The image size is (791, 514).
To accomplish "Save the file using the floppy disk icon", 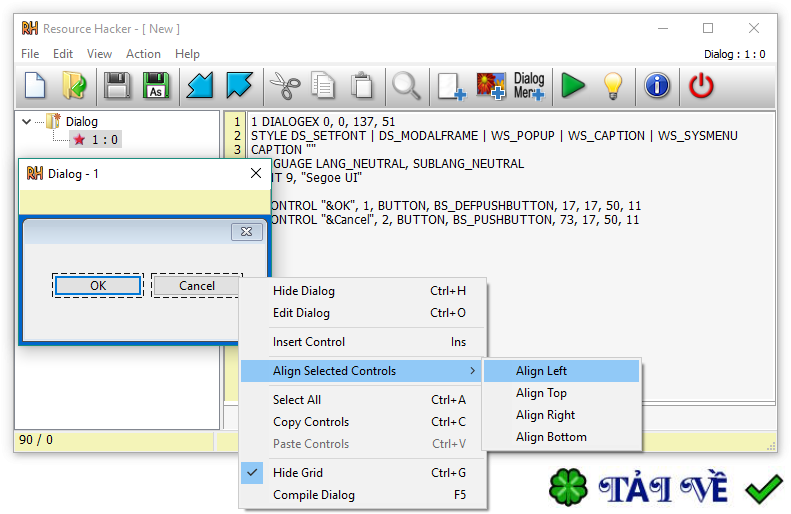I will pyautogui.click(x=117, y=85).
